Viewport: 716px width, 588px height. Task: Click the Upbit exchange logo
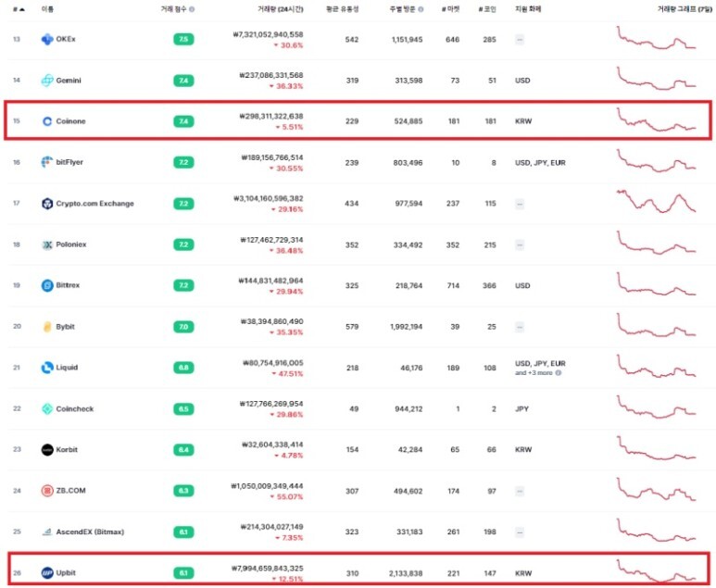coord(47,572)
